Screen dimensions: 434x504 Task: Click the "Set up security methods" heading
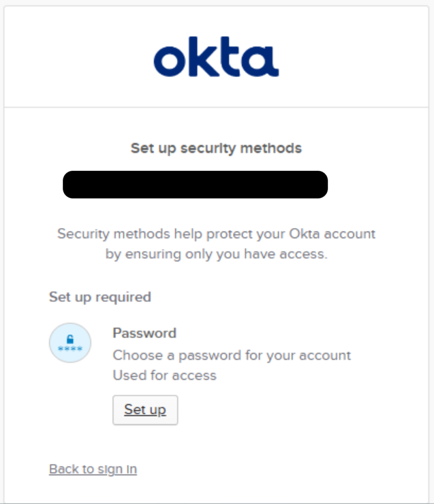click(216, 148)
